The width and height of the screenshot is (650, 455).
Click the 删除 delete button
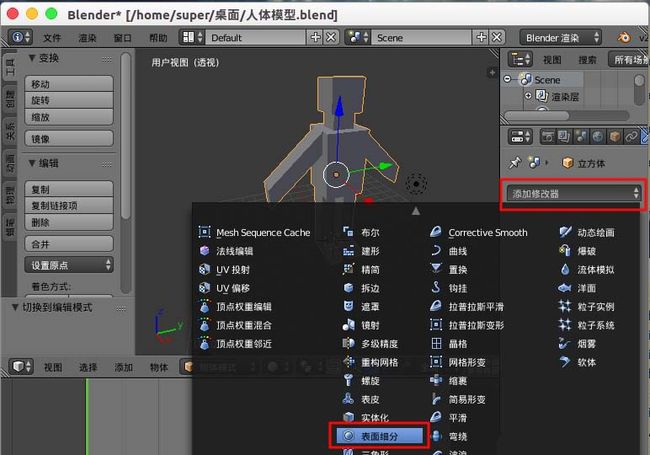tap(69, 222)
